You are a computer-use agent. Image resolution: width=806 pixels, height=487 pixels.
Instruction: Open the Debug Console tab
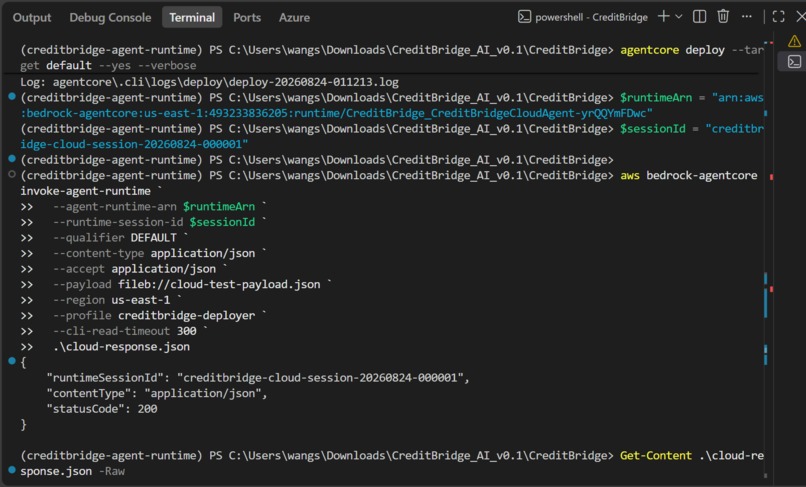(110, 17)
